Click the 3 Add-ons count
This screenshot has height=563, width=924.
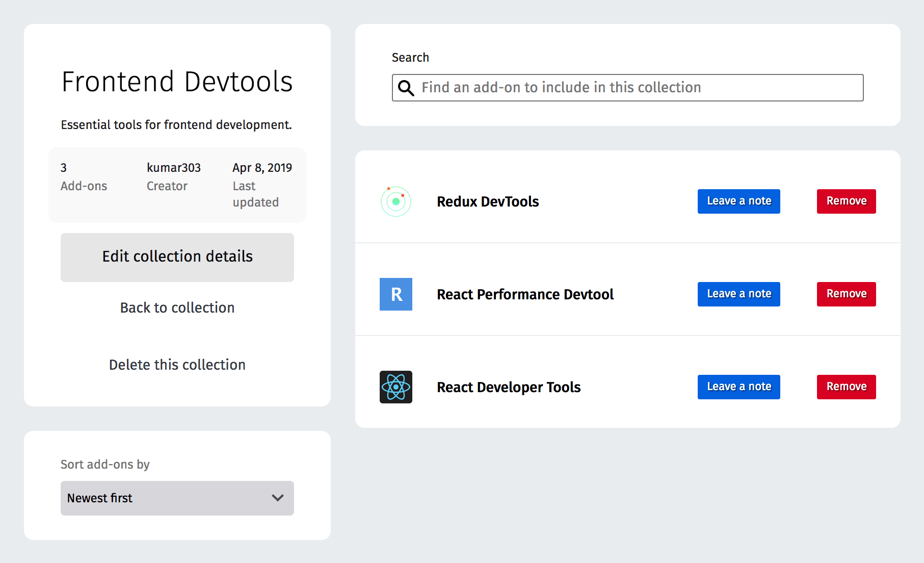(x=84, y=177)
